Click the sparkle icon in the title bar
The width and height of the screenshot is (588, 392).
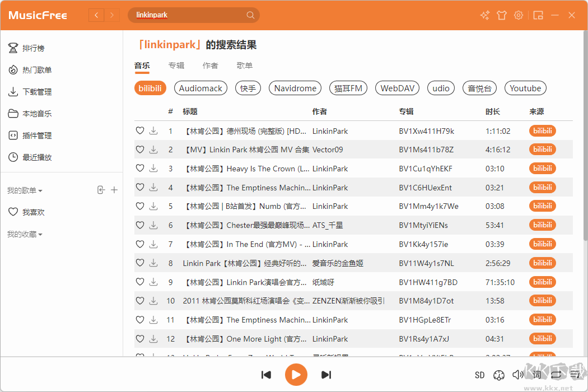(485, 15)
